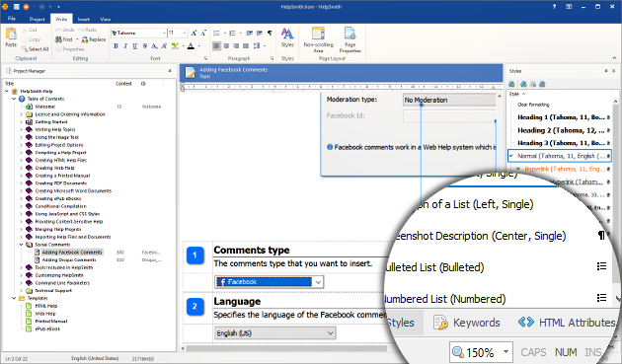The image size is (622, 364).
Task: Click the Cut command in the ribbon
Action: coord(30,30)
